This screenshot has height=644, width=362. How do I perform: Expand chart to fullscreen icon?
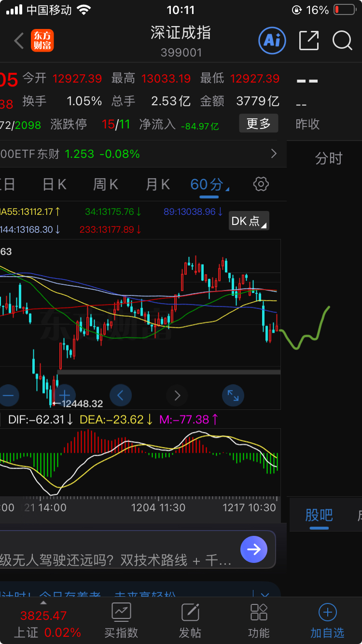click(233, 395)
